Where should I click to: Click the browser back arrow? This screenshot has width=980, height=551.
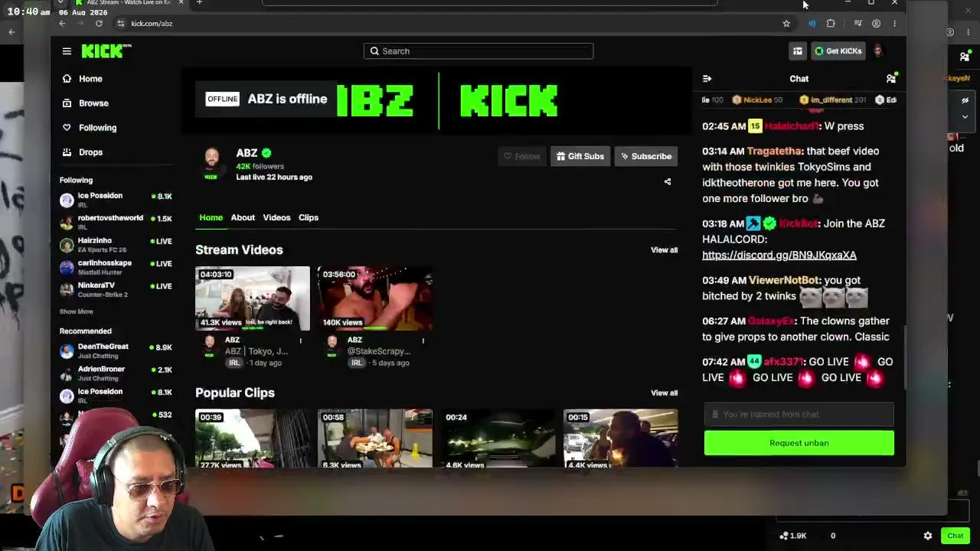coord(62,24)
